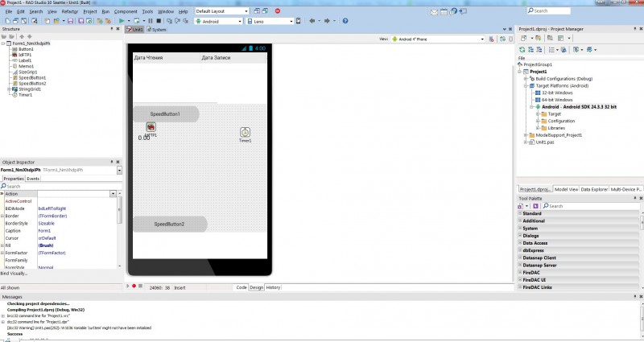Navigate back with the left arrow icon
The image size is (644, 342).
[312, 21]
